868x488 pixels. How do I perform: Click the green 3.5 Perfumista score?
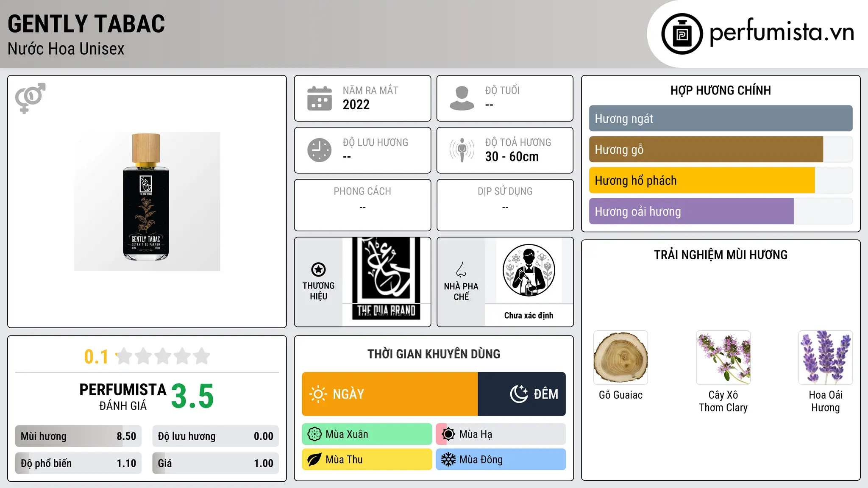[x=192, y=396]
